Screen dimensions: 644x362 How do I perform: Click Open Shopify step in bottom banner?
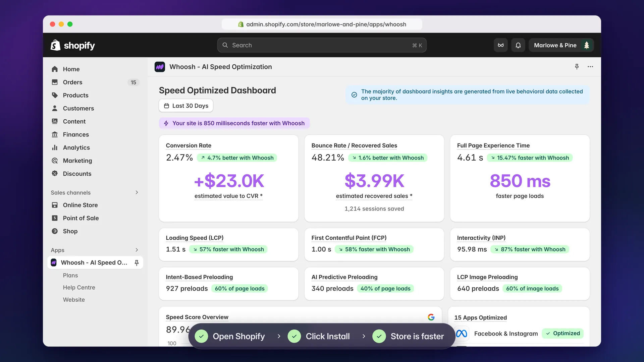(x=230, y=336)
